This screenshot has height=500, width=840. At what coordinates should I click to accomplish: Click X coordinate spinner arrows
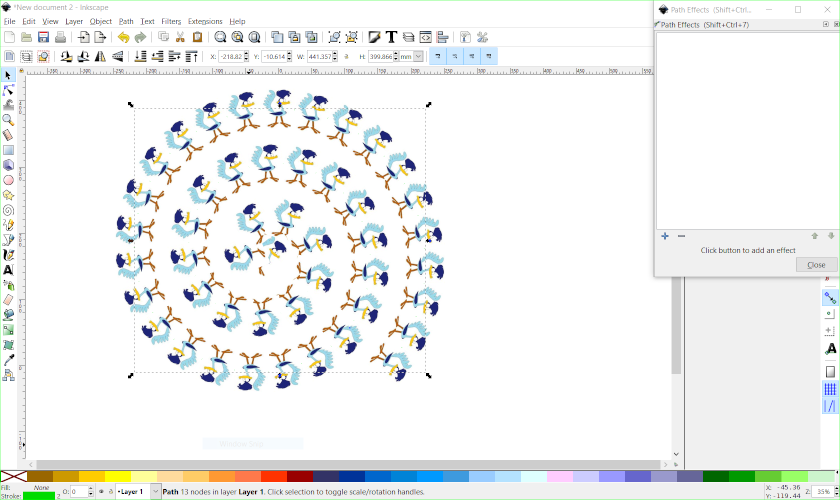coord(246,56)
